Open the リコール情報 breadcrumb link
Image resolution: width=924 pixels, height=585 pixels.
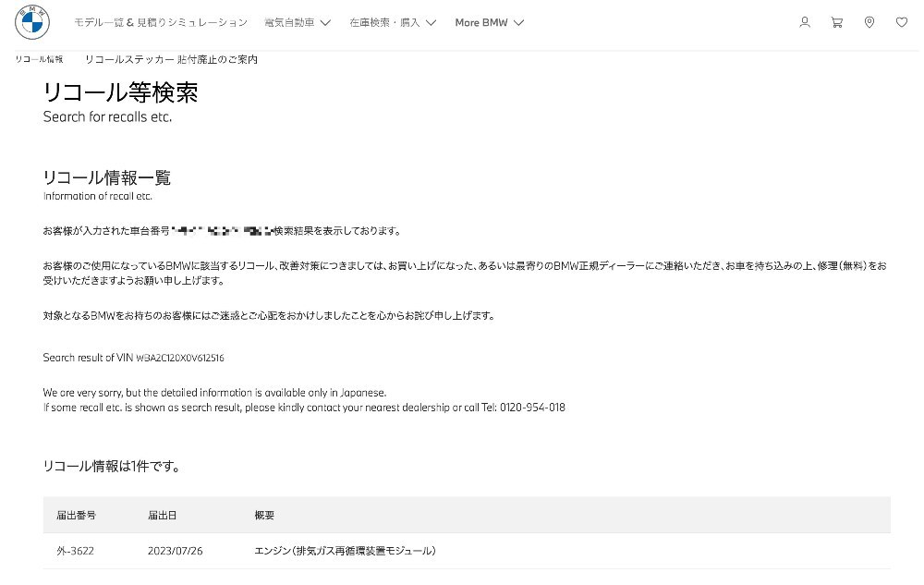click(39, 59)
